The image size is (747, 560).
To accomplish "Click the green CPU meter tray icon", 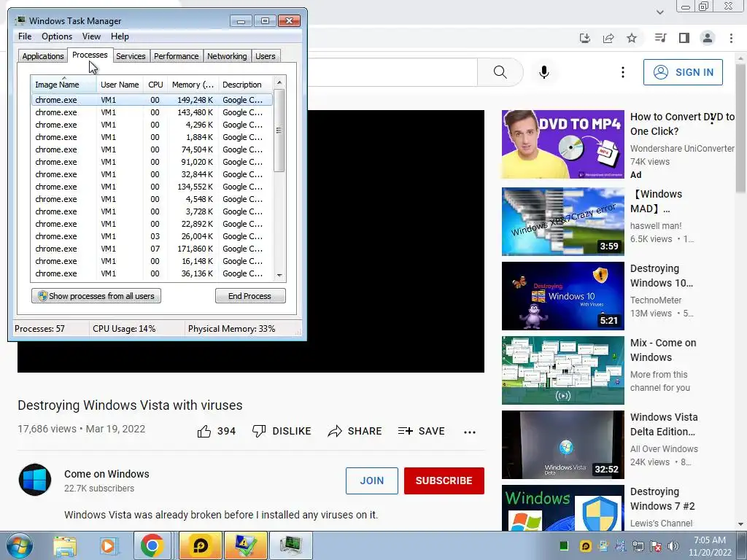I will click(564, 545).
